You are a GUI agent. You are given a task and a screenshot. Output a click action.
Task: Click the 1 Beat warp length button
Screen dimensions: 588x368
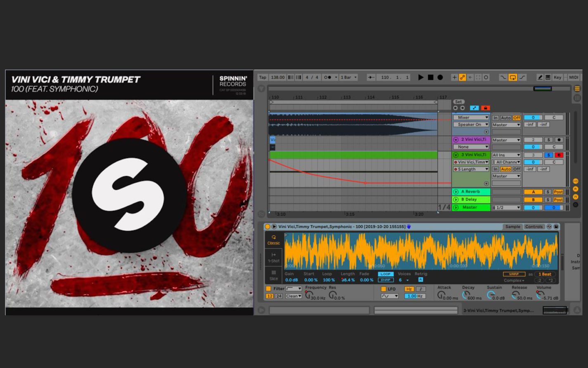(545, 274)
